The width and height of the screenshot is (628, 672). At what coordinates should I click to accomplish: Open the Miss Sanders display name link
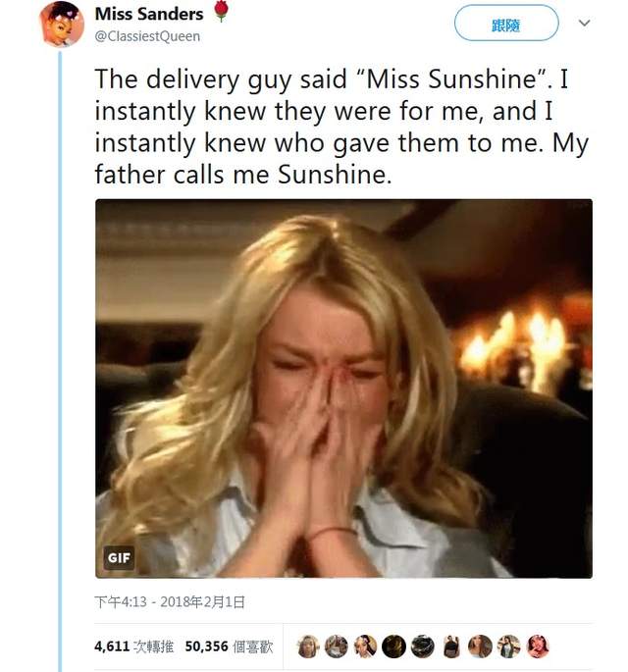pyautogui.click(x=149, y=14)
